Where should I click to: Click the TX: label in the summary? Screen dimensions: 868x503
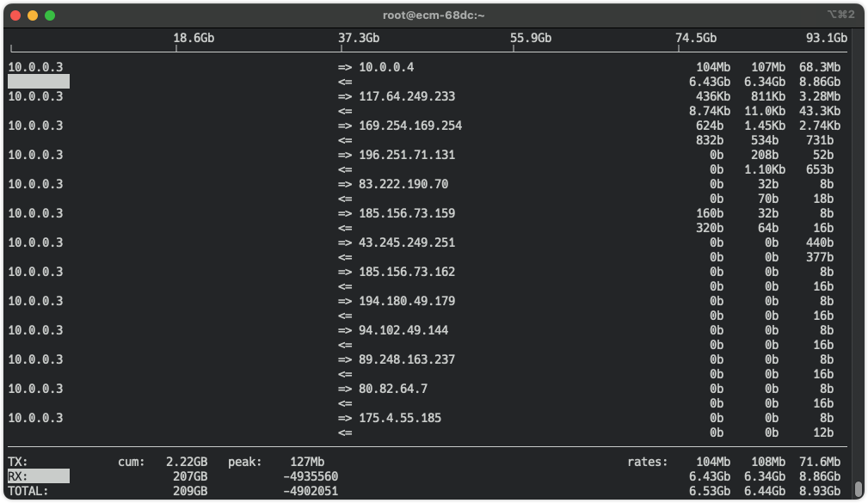[x=18, y=462]
